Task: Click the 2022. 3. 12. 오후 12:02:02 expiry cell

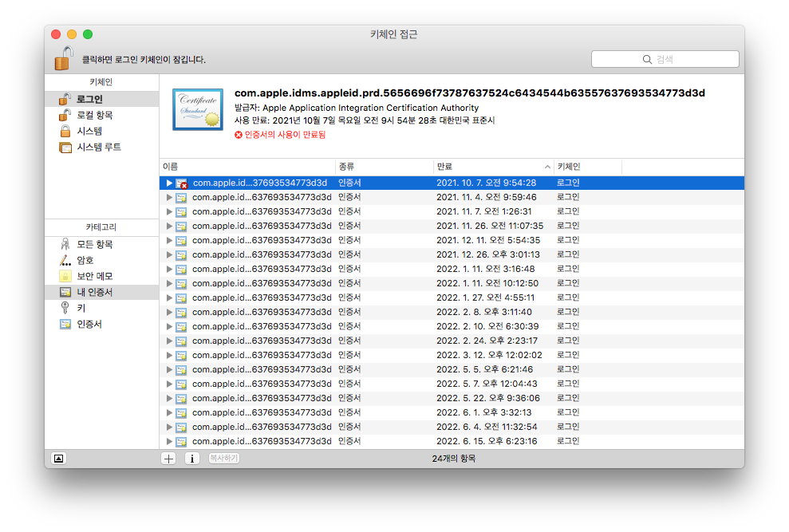Action: click(x=489, y=356)
